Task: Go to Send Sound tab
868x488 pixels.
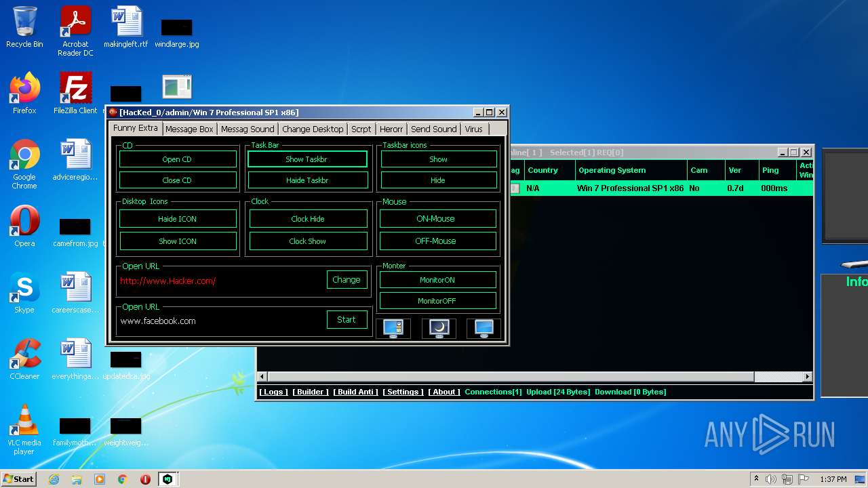Action: [434, 129]
